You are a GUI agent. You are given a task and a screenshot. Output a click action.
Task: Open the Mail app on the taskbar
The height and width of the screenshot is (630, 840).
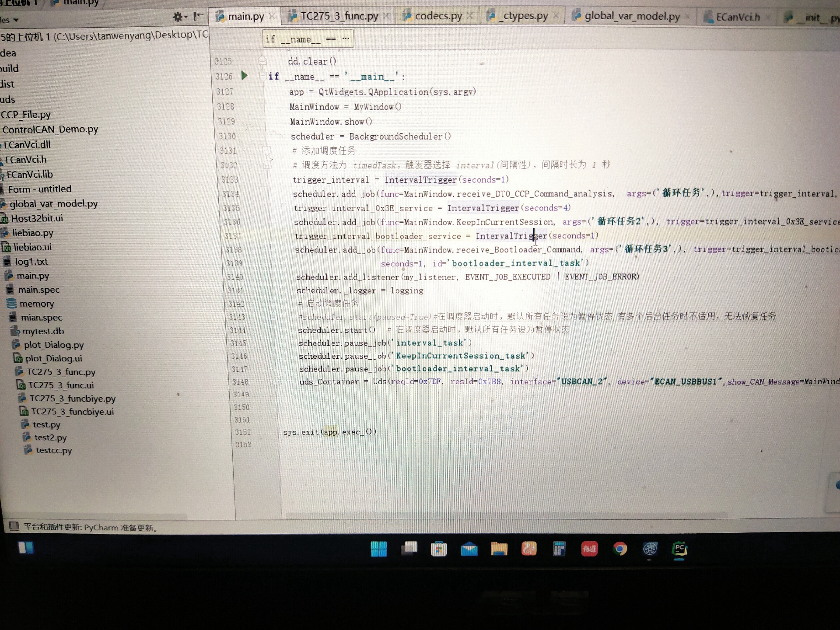(469, 549)
